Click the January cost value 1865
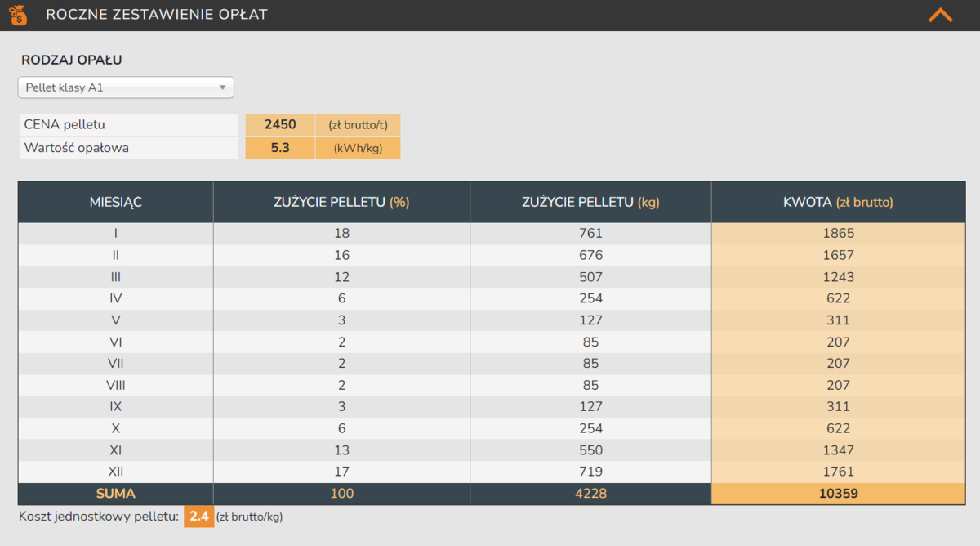The height and width of the screenshot is (546, 980). coord(838,233)
